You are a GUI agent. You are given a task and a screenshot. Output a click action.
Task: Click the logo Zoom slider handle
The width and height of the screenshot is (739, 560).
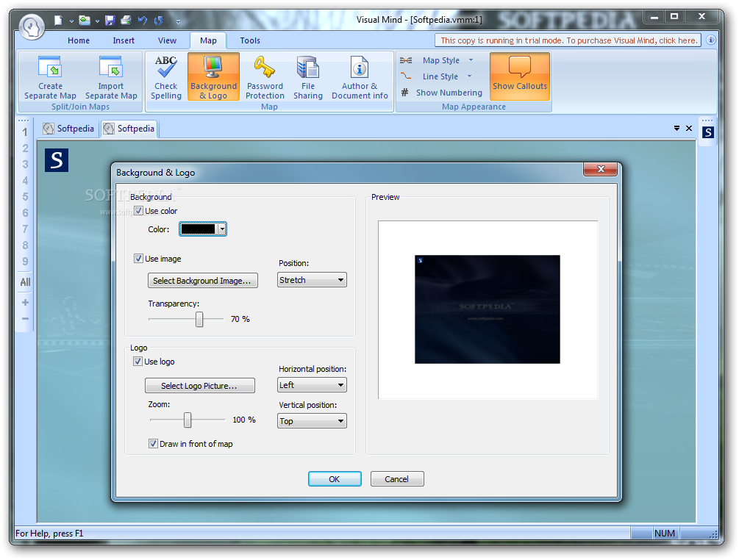(188, 420)
